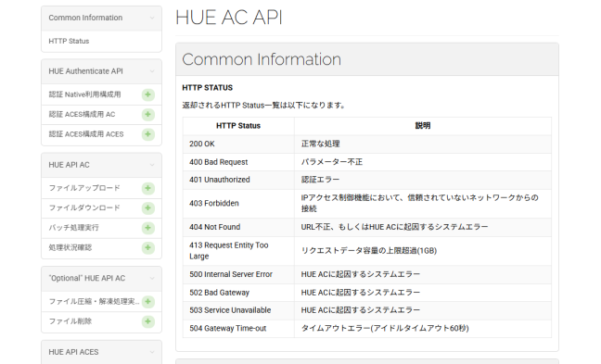Click the 認証エラー description cell
This screenshot has width=601, height=364.
(423, 180)
